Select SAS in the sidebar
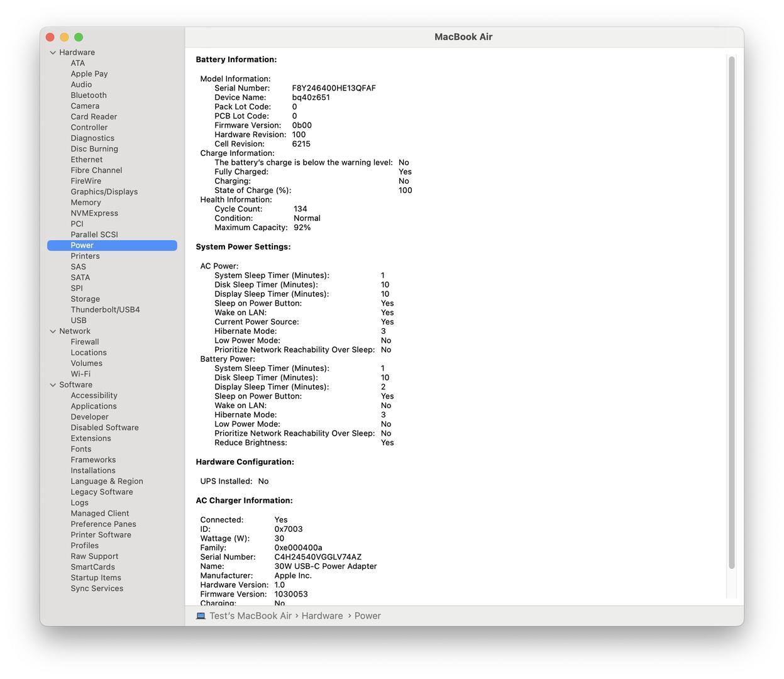Viewport: 784px width, 679px height. point(78,267)
